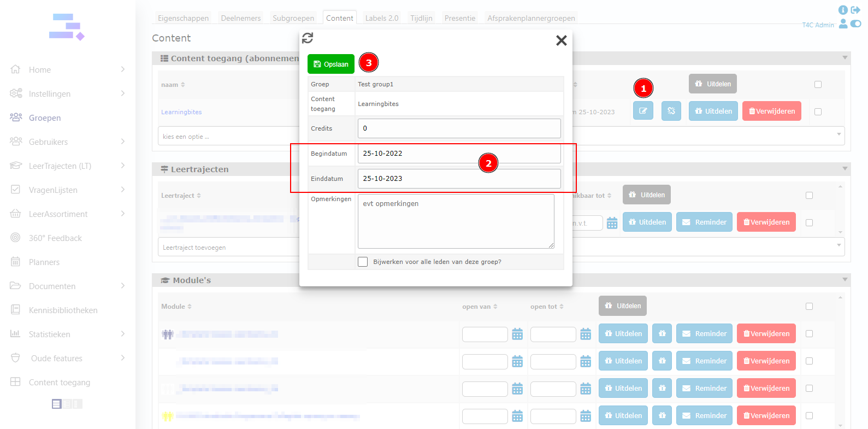Image resolution: width=868 pixels, height=429 pixels.
Task: Switch to the Deelnemers tab
Action: coord(240,18)
